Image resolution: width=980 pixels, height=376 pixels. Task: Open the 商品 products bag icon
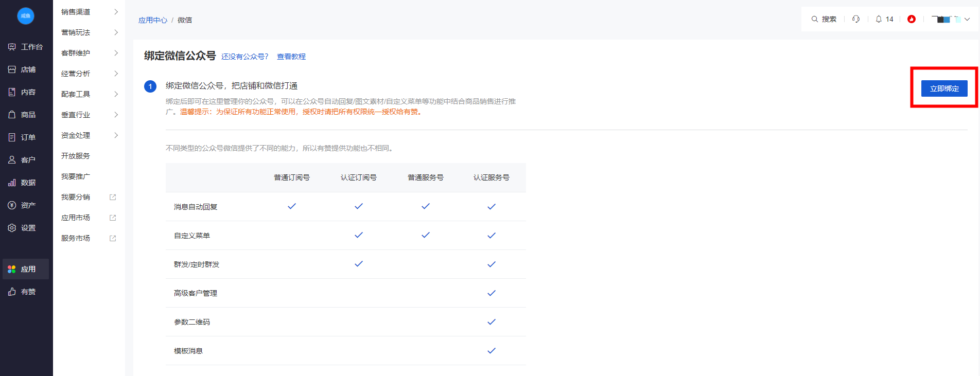[12, 115]
